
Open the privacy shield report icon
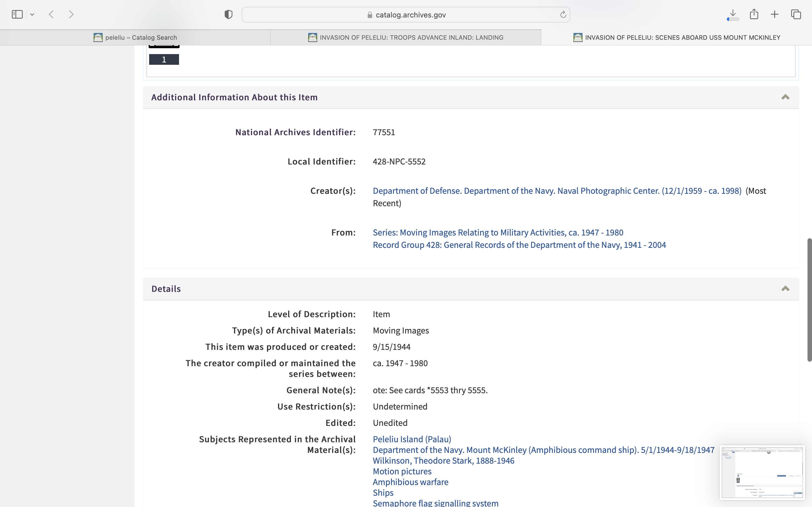[x=228, y=14]
